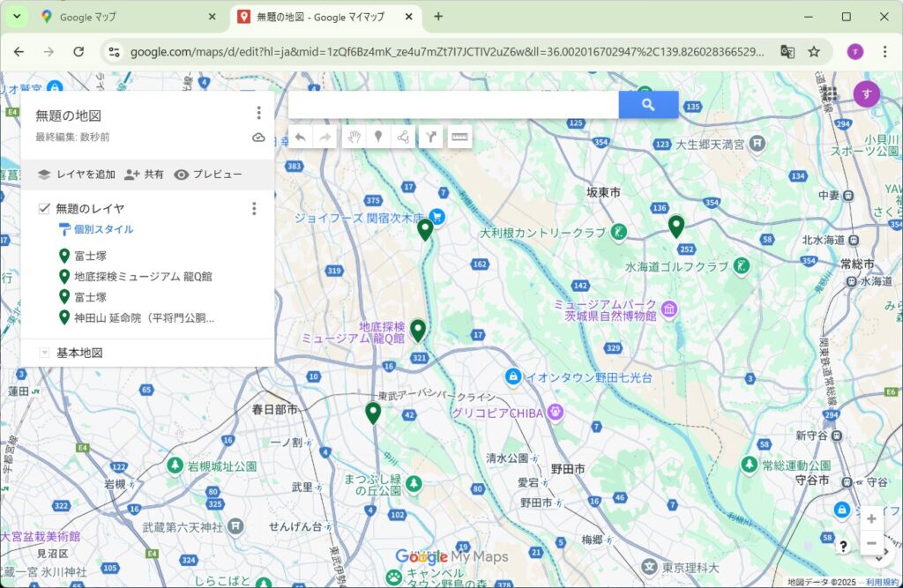903x588 pixels.
Task: Select the hand tool for selecting items
Action: 354,137
